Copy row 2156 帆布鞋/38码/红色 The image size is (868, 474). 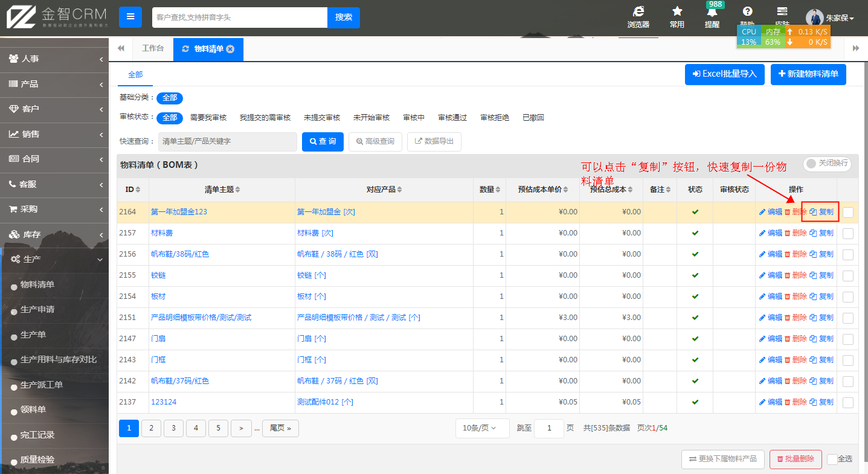coord(821,254)
